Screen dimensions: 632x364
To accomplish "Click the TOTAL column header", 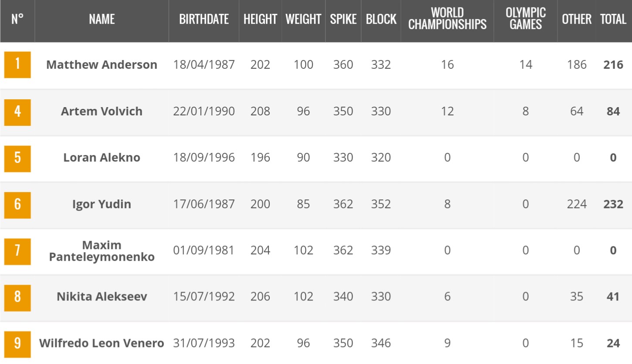I will click(x=613, y=19).
